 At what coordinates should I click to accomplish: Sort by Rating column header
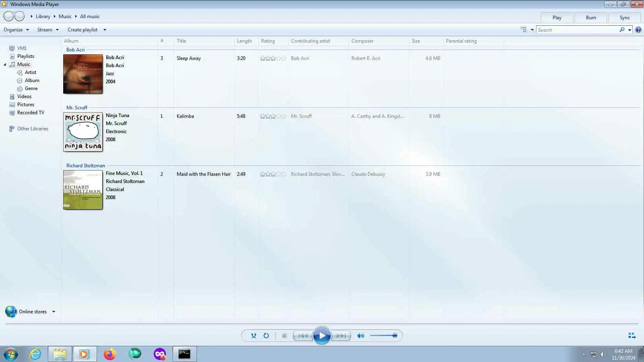tap(273, 41)
